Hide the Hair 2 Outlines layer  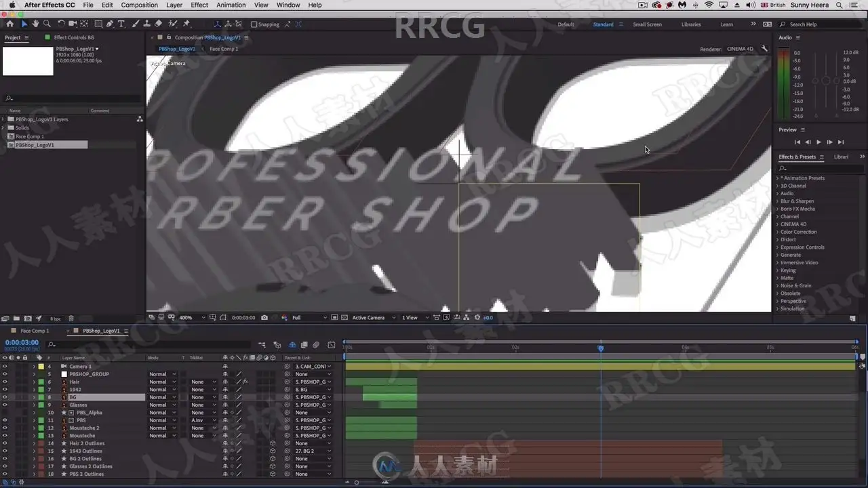click(5, 443)
